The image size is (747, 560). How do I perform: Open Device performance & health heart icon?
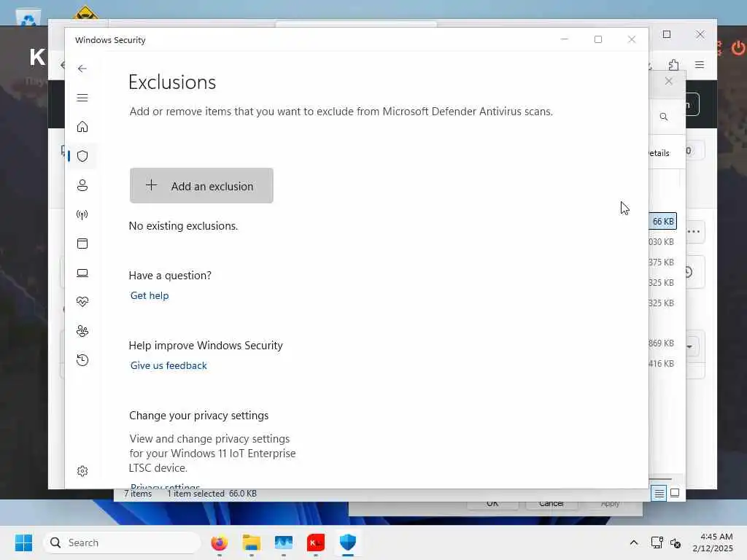82,302
